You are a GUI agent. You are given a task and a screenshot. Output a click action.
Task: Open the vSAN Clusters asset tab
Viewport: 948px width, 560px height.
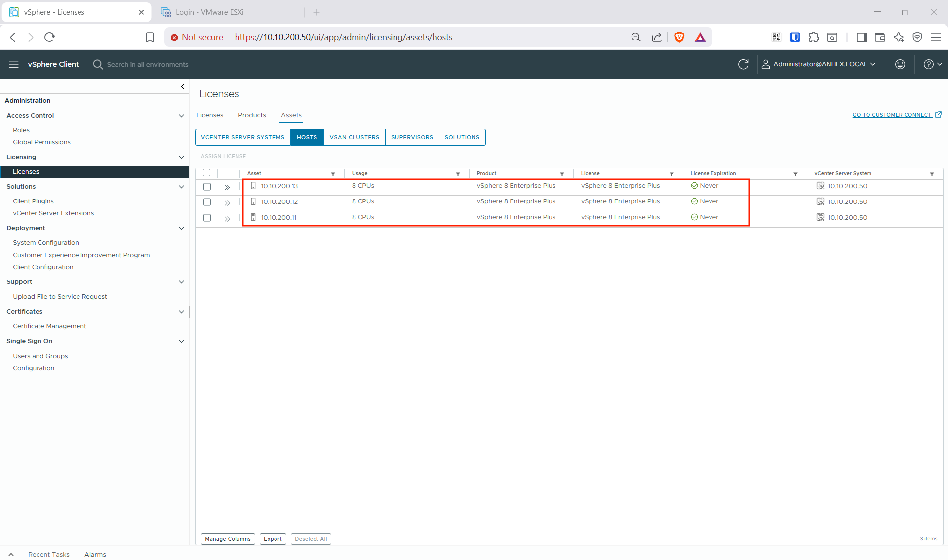point(355,137)
